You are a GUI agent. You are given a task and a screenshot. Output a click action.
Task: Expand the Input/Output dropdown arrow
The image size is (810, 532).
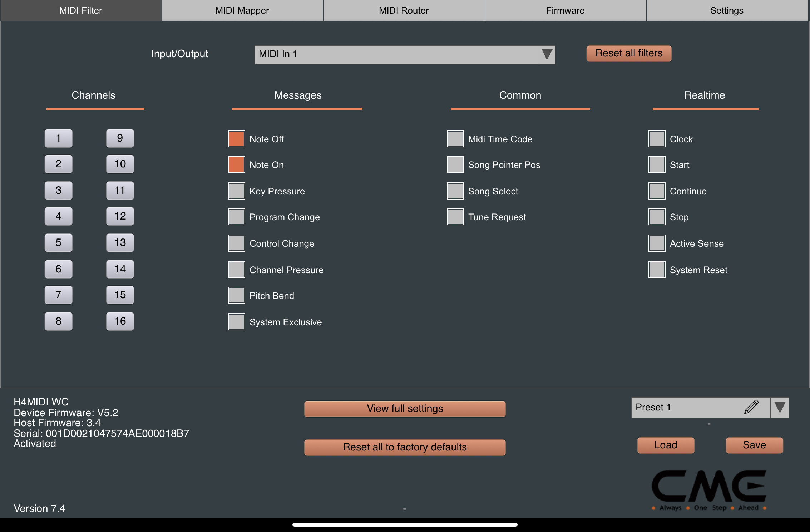click(x=547, y=54)
